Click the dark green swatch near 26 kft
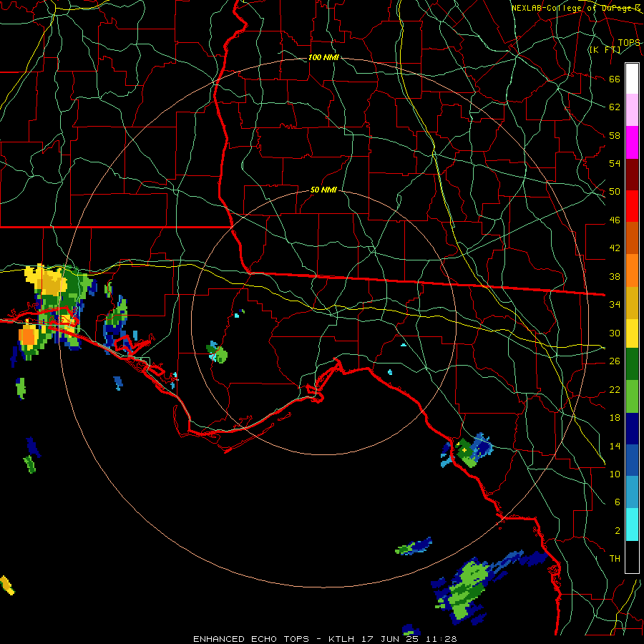Image resolution: width=644 pixels, height=644 pixels. point(632,364)
